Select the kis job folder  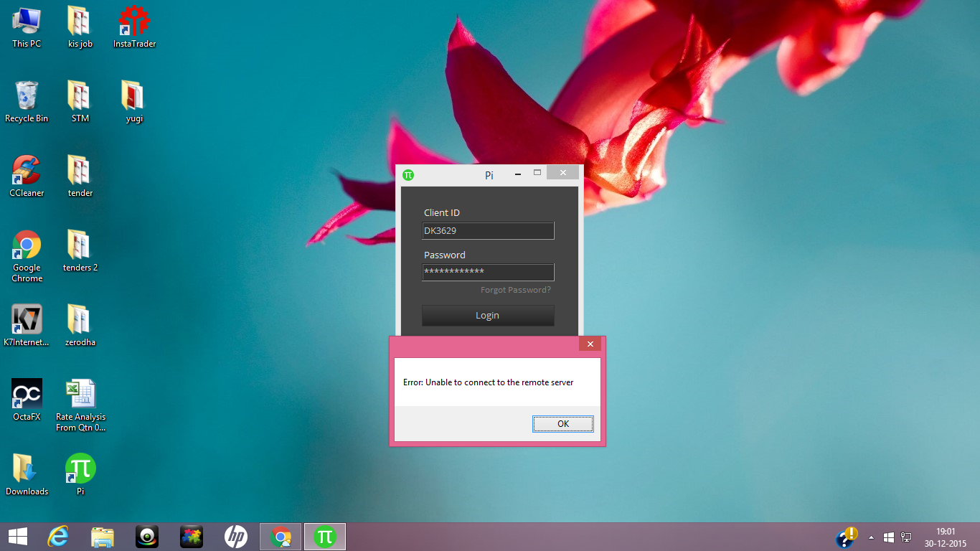[x=80, y=27]
